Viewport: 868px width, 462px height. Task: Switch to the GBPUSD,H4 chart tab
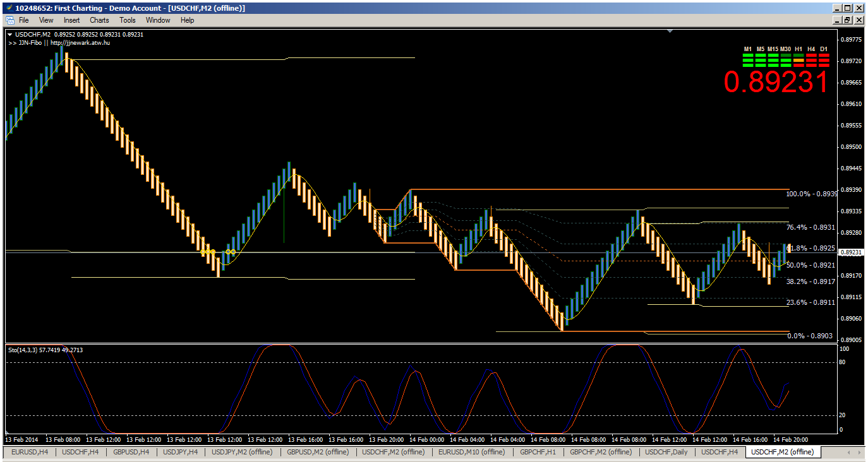click(x=131, y=452)
